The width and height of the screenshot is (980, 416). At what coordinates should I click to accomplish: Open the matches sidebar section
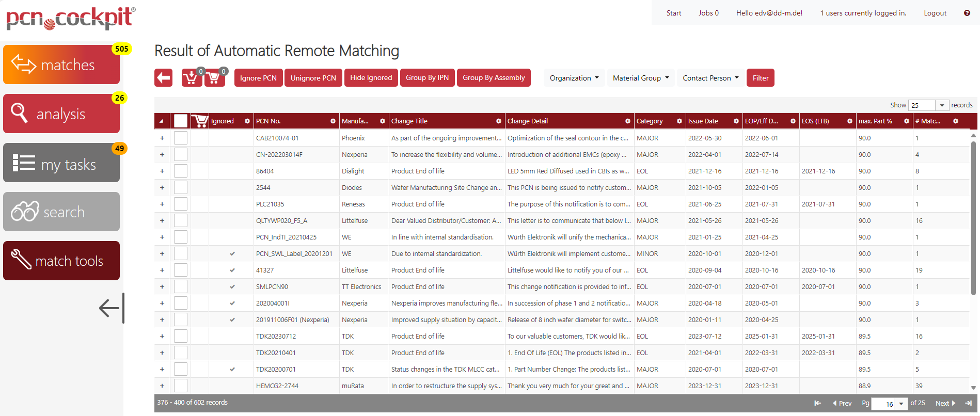click(61, 65)
